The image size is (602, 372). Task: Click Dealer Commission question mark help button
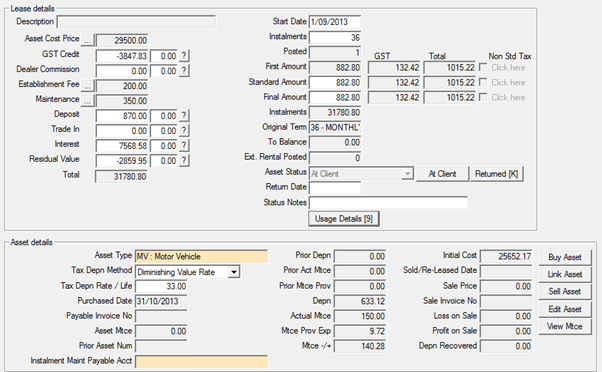tap(184, 71)
